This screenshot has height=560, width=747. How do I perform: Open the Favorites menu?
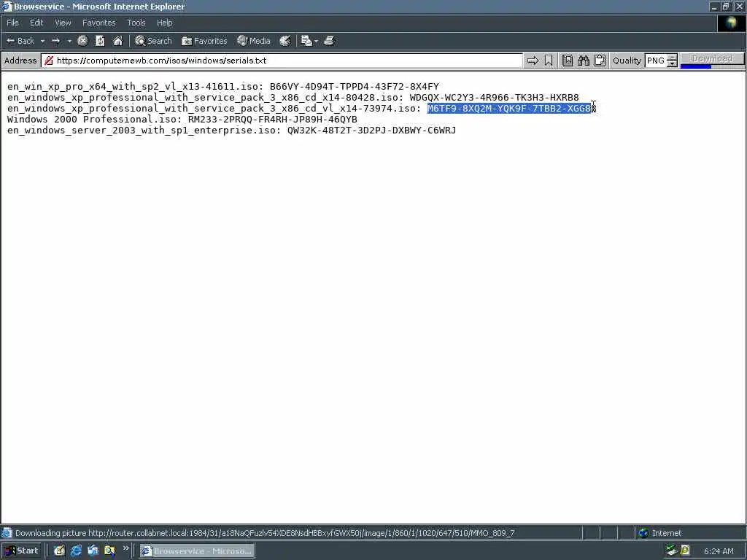(x=99, y=23)
